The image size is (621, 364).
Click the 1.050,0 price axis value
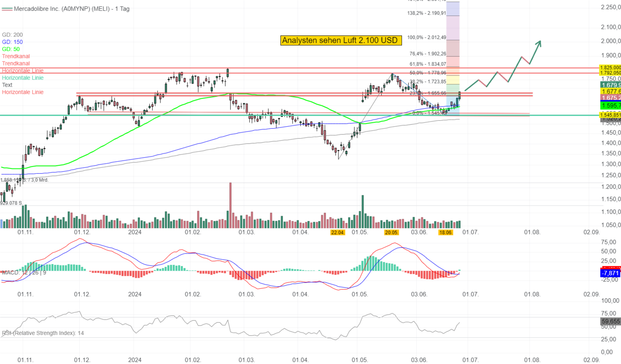610,225
